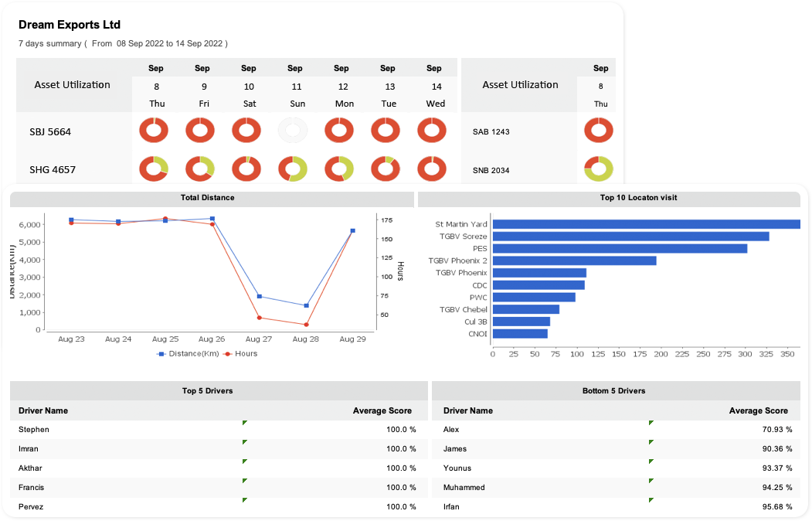The height and width of the screenshot is (521, 812).
Task: Click SNB 2034 utilization donut chart
Action: (x=599, y=169)
